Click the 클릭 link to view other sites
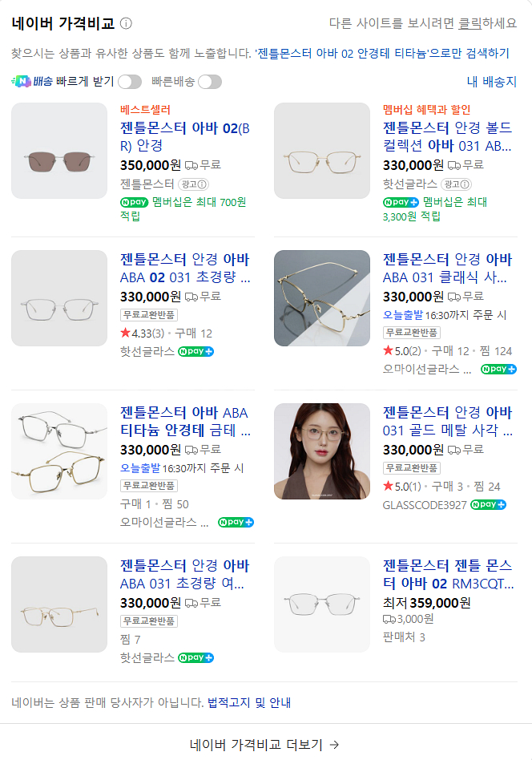 point(470,22)
